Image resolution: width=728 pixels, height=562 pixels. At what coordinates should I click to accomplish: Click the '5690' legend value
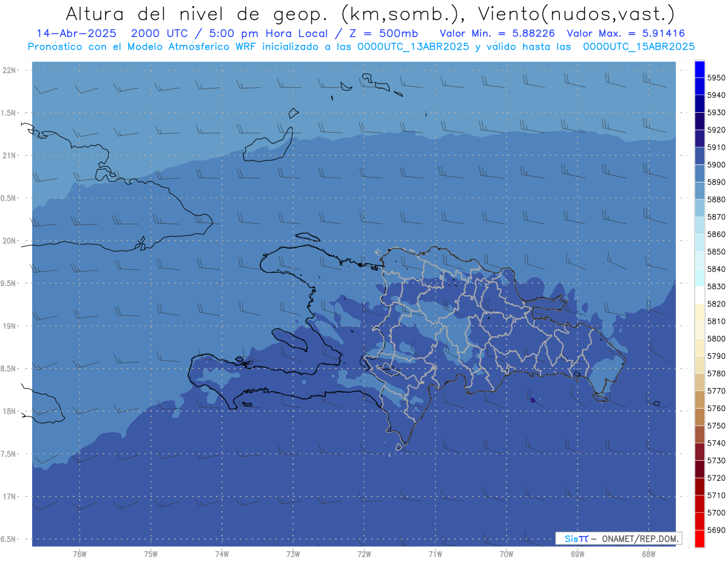(716, 530)
